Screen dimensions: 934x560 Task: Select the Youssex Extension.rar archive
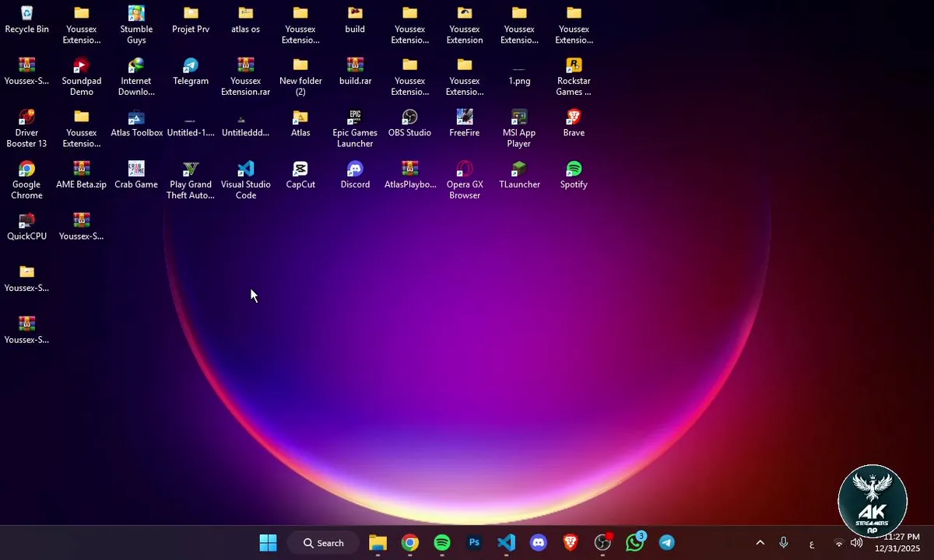[246, 76]
